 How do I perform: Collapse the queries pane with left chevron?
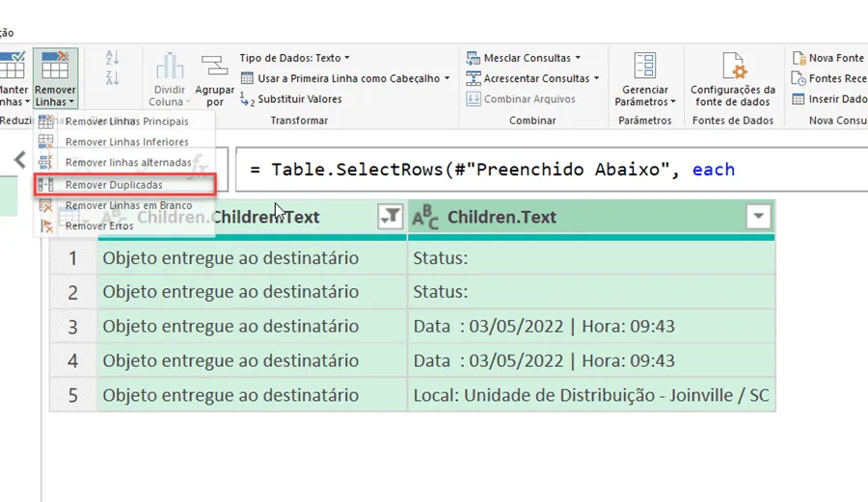point(20,160)
